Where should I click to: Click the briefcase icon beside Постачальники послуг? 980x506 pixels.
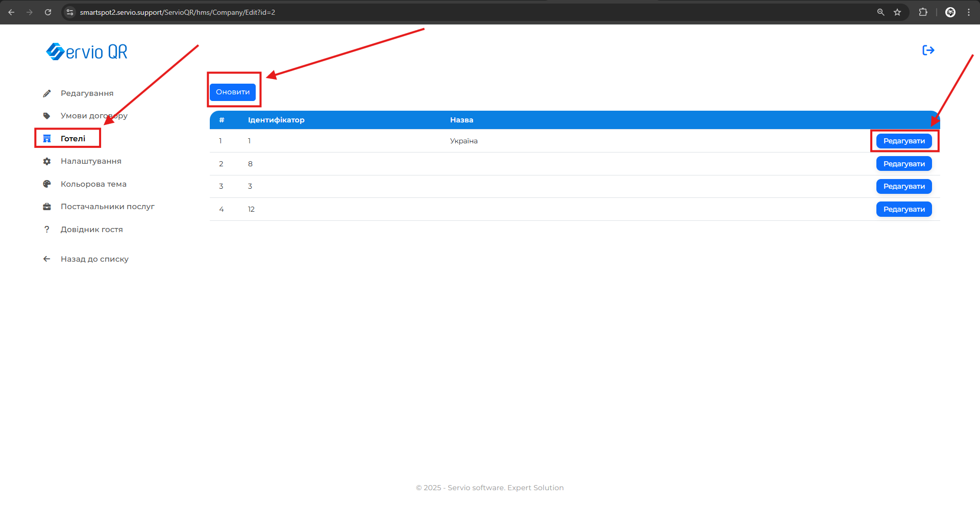(x=47, y=207)
